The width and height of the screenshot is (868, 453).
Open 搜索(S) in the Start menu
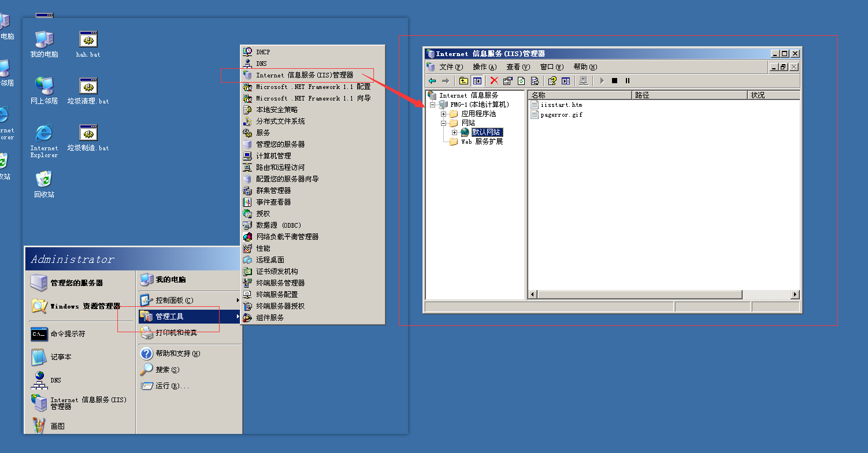[x=189, y=369]
